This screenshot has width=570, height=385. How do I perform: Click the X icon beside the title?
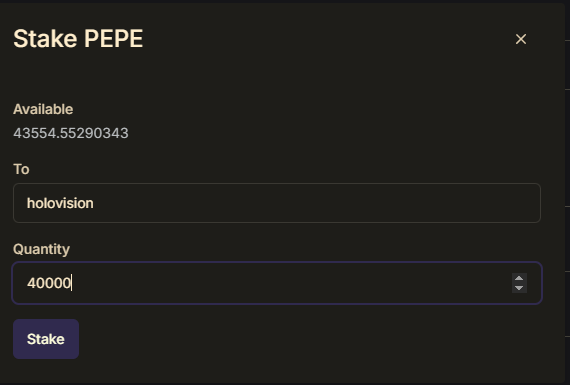pyautogui.click(x=521, y=39)
